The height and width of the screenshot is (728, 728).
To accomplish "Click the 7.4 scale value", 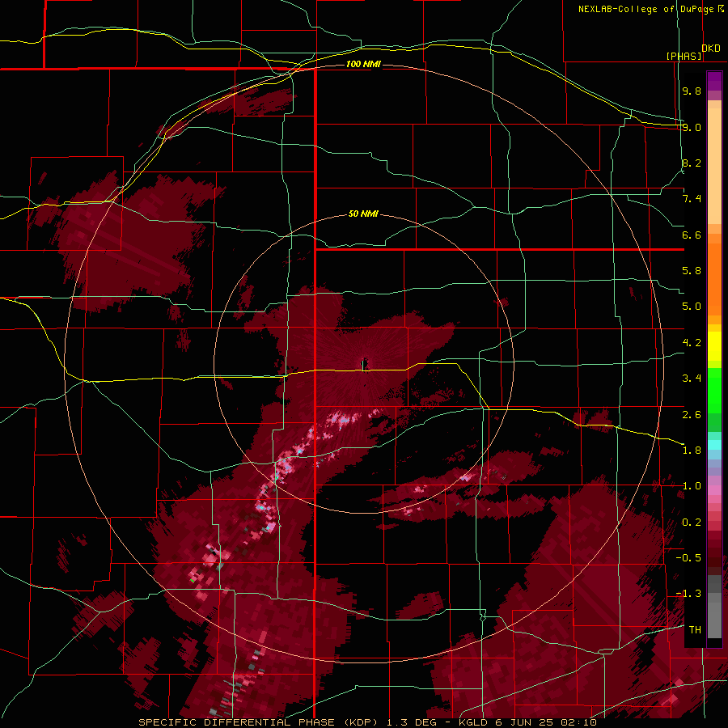I will point(692,199).
